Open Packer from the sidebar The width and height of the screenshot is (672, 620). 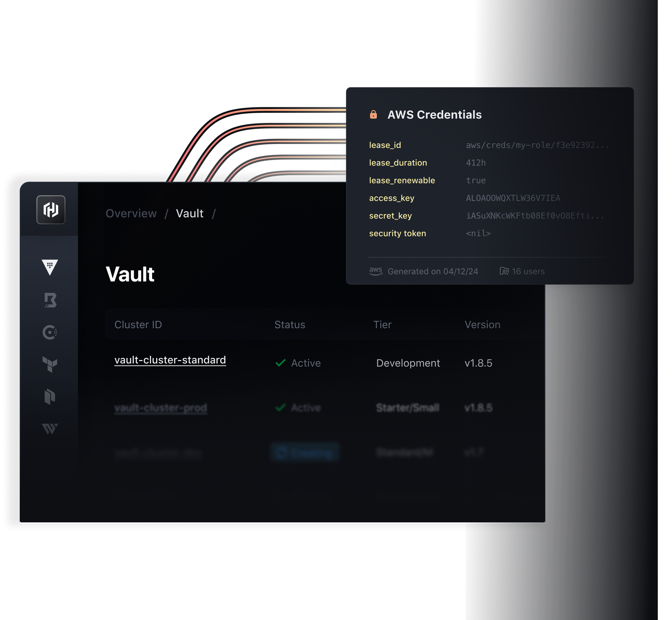(50, 396)
